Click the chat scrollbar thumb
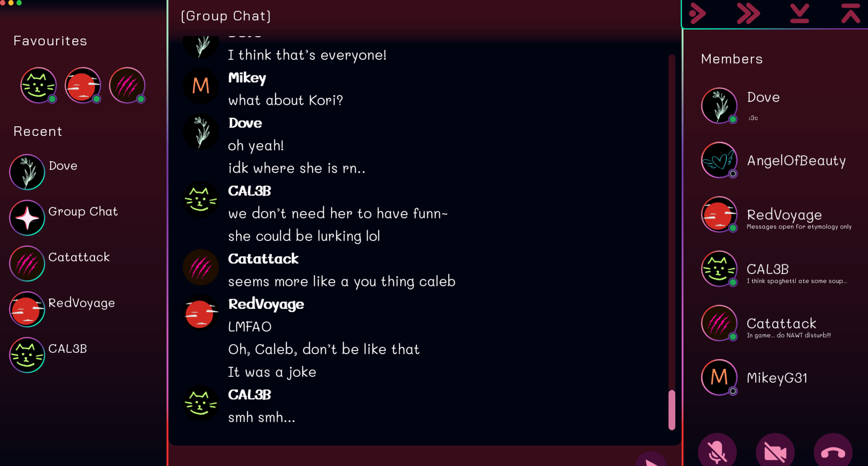The height and width of the screenshot is (466, 868). point(672,409)
